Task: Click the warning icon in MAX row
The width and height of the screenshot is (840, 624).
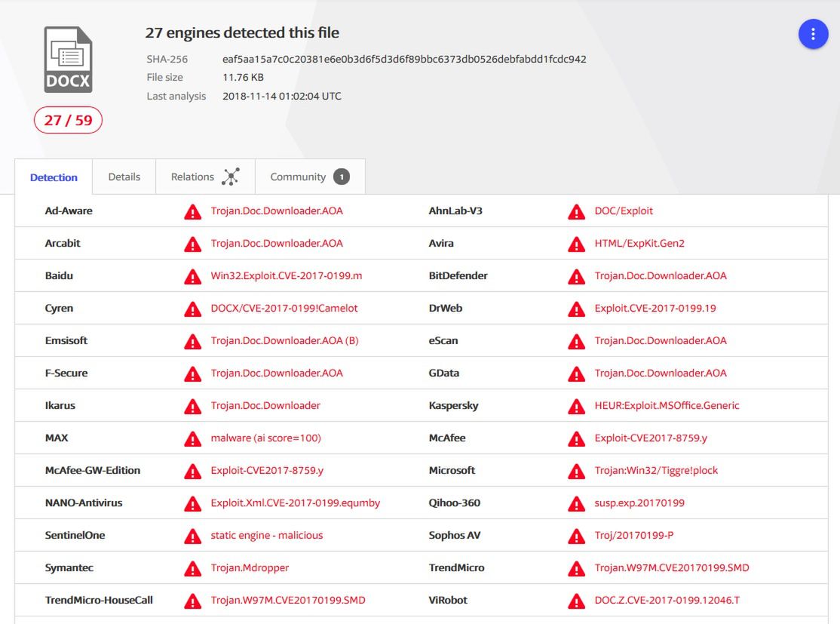Action: click(x=193, y=438)
